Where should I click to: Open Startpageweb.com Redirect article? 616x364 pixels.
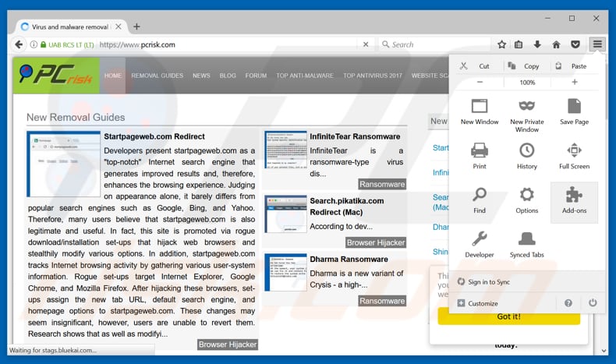click(x=154, y=136)
